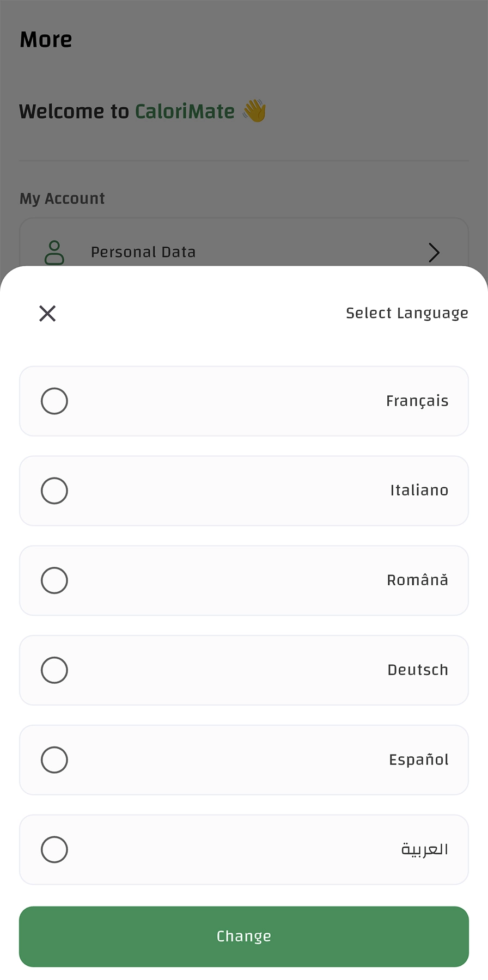
Task: Click the Select Language title
Action: pyautogui.click(x=407, y=314)
